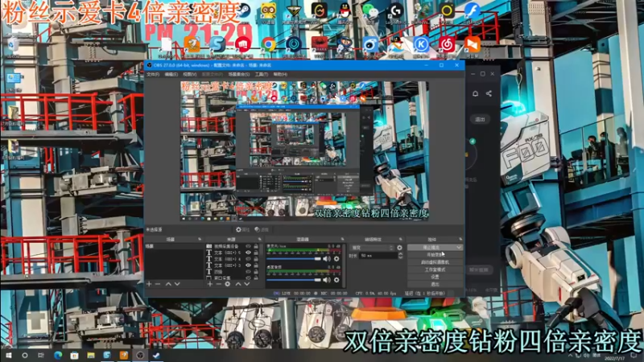Open the yellow owl YY desktop icon

tap(269, 11)
